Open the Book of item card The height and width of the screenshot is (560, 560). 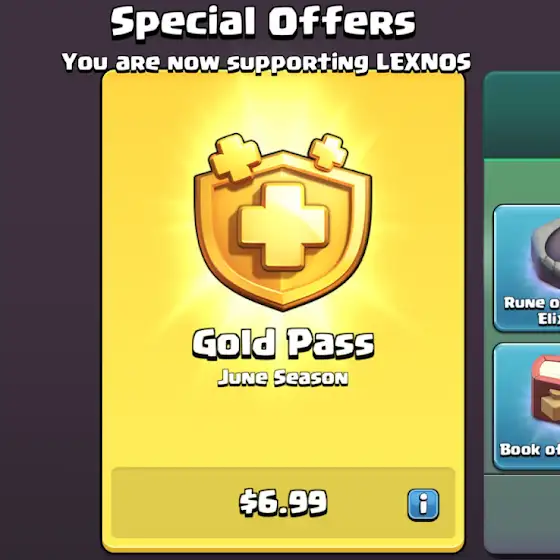pos(526,406)
